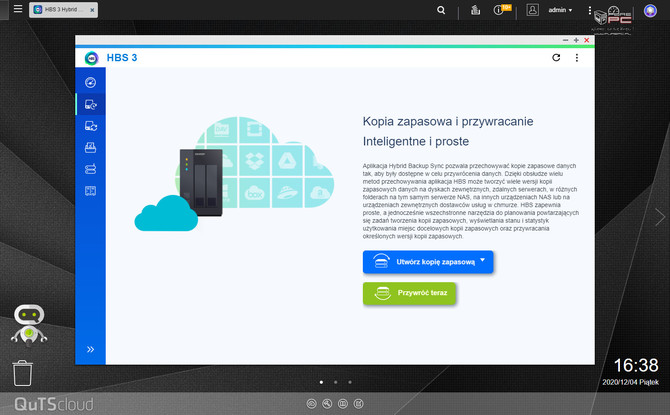This screenshot has height=415, width=670.
Task: Open the round dashboard icon top right
Action: 650,10
